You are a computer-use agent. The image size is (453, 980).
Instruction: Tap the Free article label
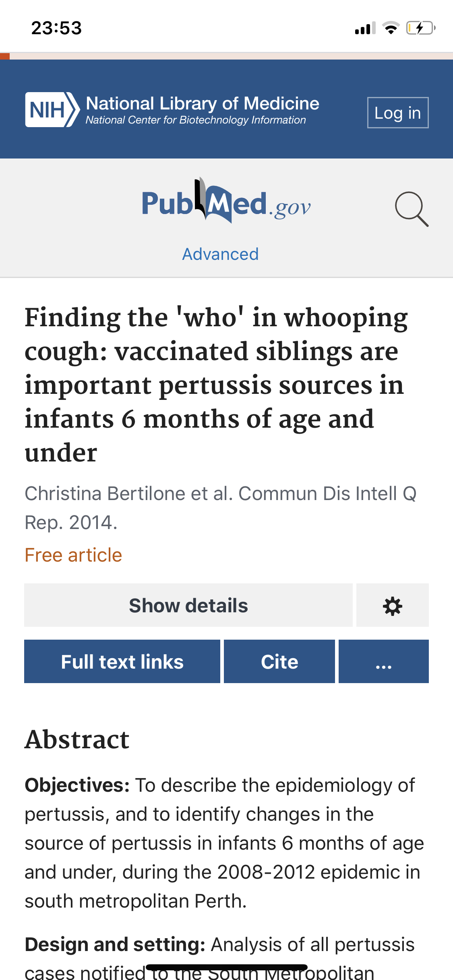[x=73, y=555]
